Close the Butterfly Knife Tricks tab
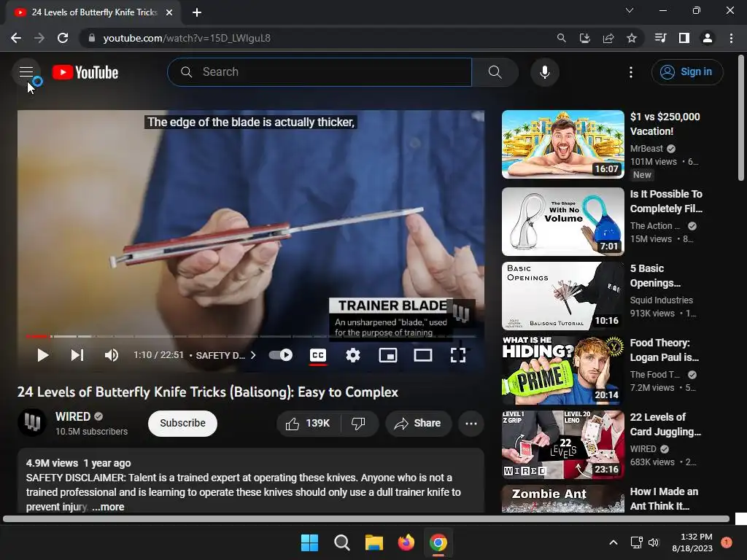 point(169,12)
